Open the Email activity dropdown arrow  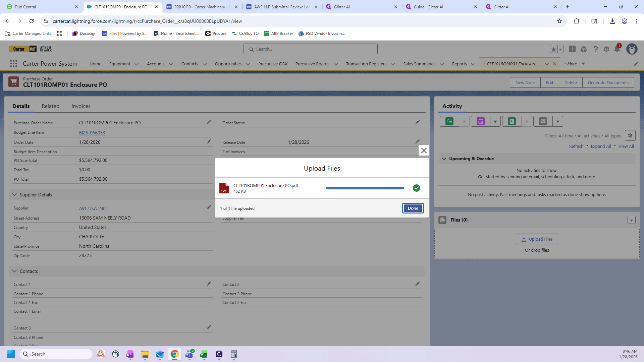pos(558,121)
